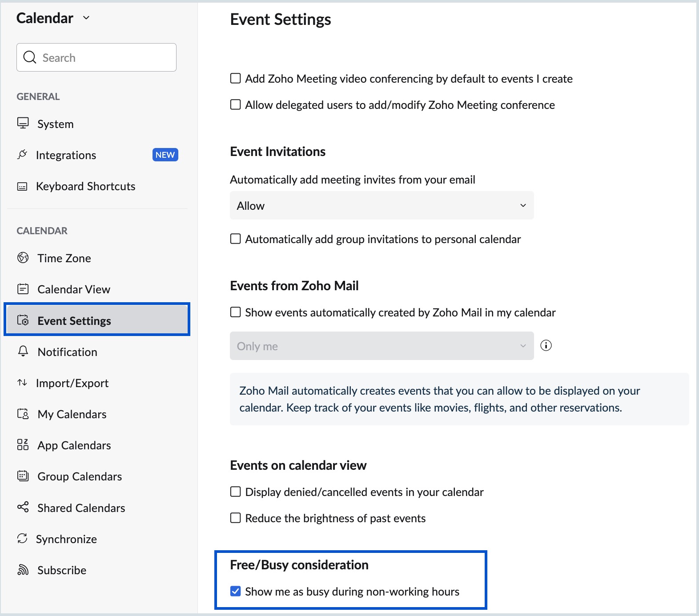
Task: Click the Subscribe feed icon
Action: pyautogui.click(x=23, y=570)
